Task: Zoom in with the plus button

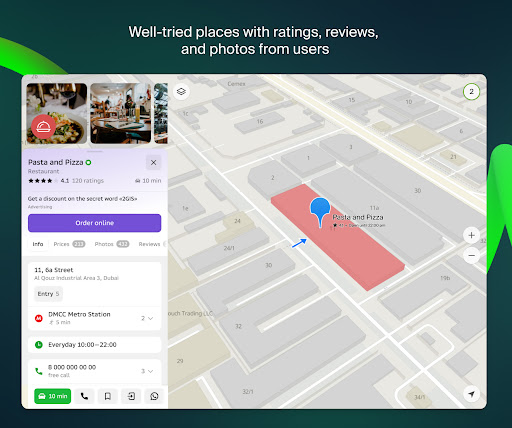Action: tap(471, 235)
